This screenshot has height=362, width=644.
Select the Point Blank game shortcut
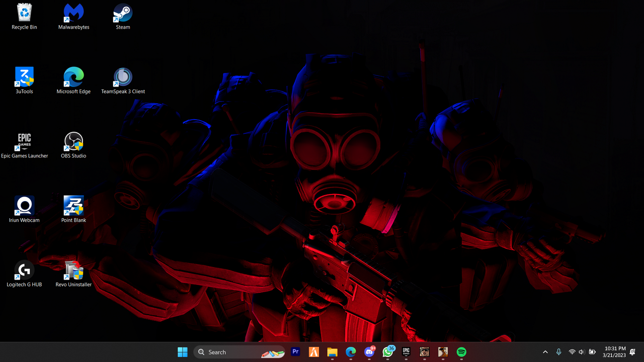click(73, 209)
